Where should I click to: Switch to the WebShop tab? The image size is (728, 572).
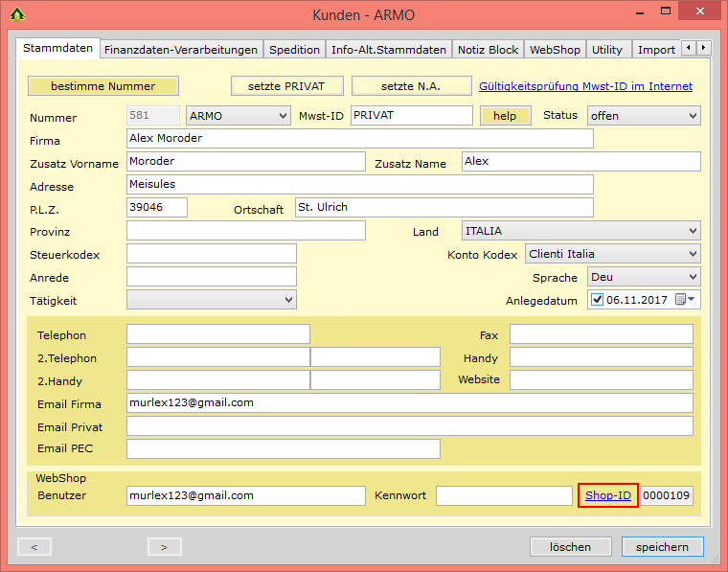(555, 50)
